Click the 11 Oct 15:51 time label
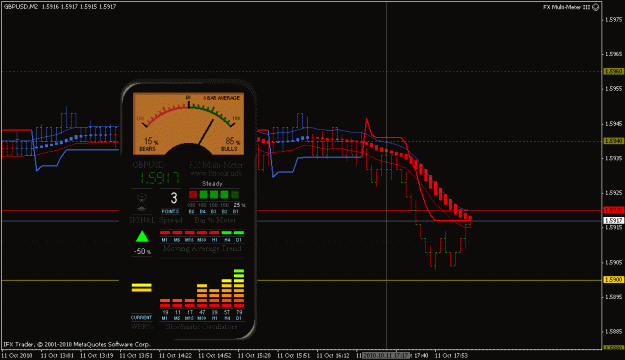Screen dimensions: 625x360 [x=293, y=355]
